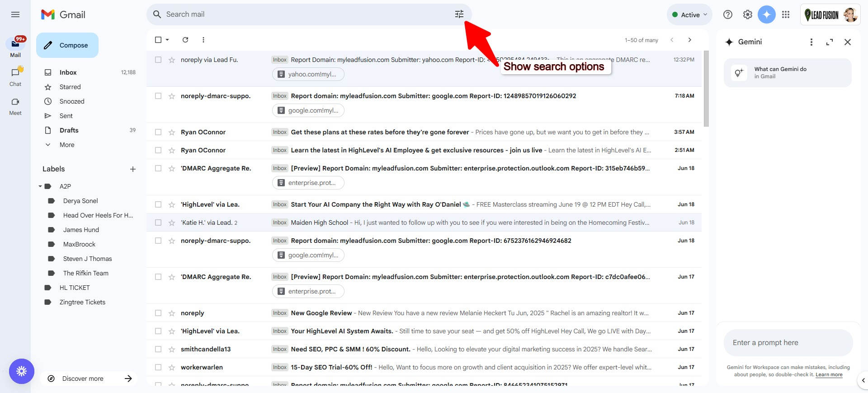Image resolution: width=868 pixels, height=393 pixels.
Task: Open the enterprise.prot... chip on Jun 17 email
Action: [308, 291]
